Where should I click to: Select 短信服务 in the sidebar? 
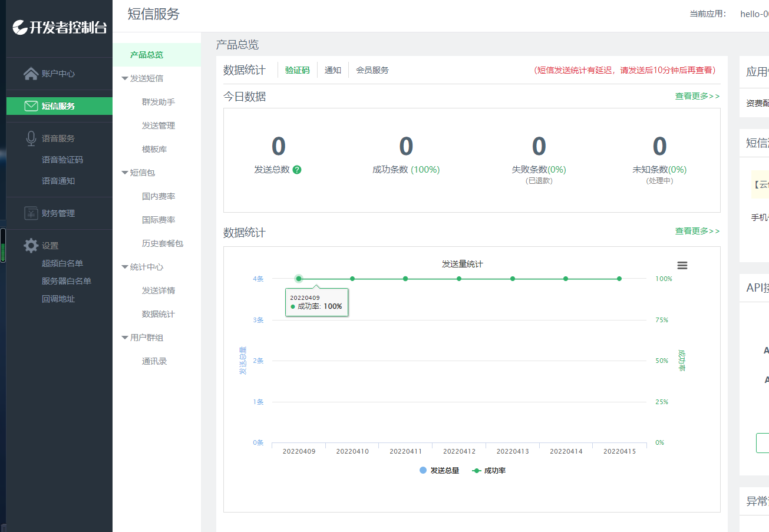[59, 106]
